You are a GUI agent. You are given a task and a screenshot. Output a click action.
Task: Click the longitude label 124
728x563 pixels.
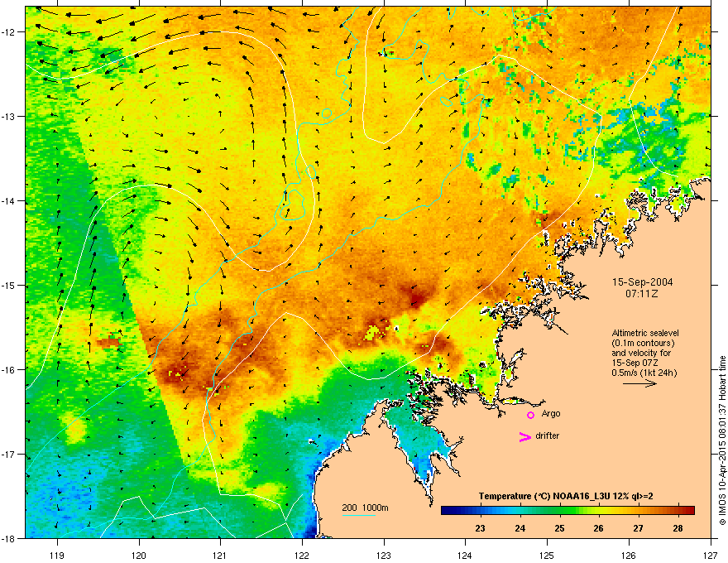point(465,556)
